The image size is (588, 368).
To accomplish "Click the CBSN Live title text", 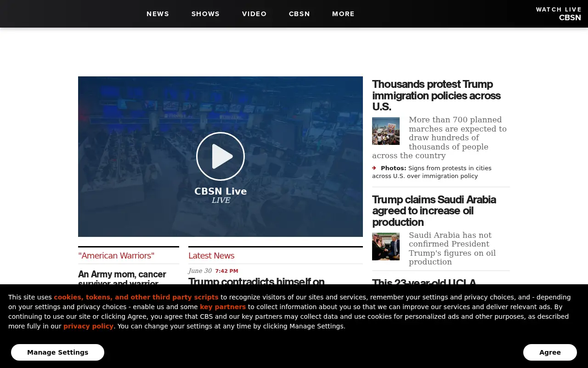I will [x=220, y=191].
